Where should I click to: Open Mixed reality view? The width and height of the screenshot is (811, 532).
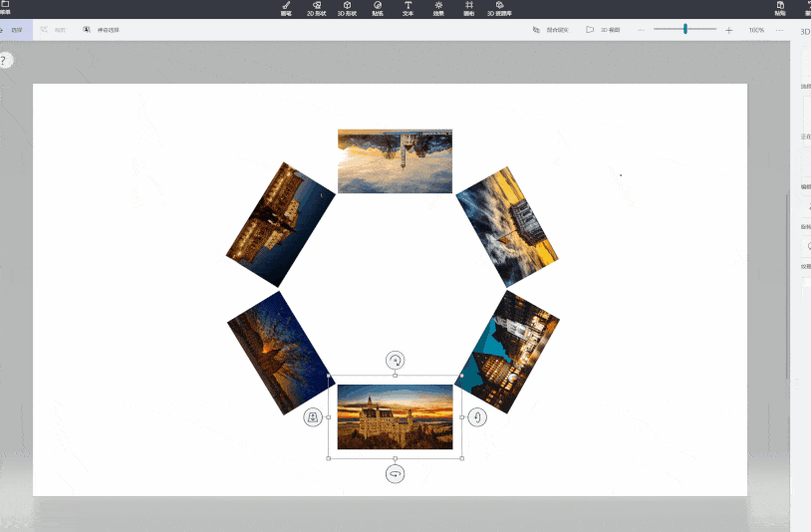551,30
